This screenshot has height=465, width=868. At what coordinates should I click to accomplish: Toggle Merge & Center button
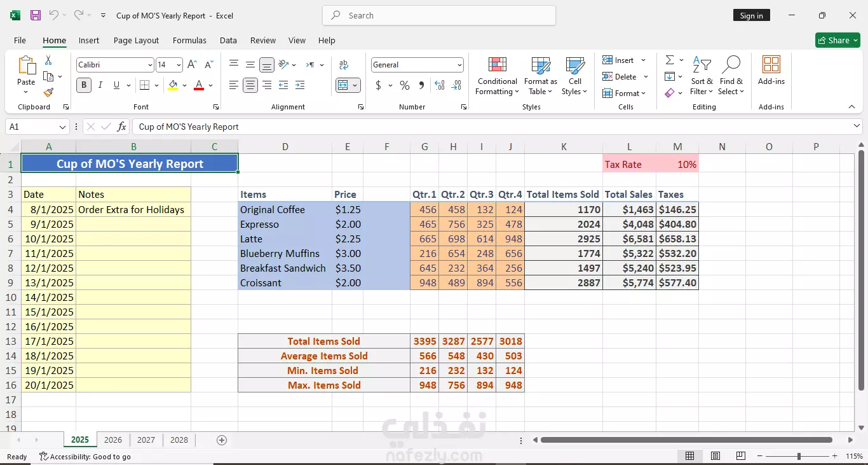(x=342, y=85)
